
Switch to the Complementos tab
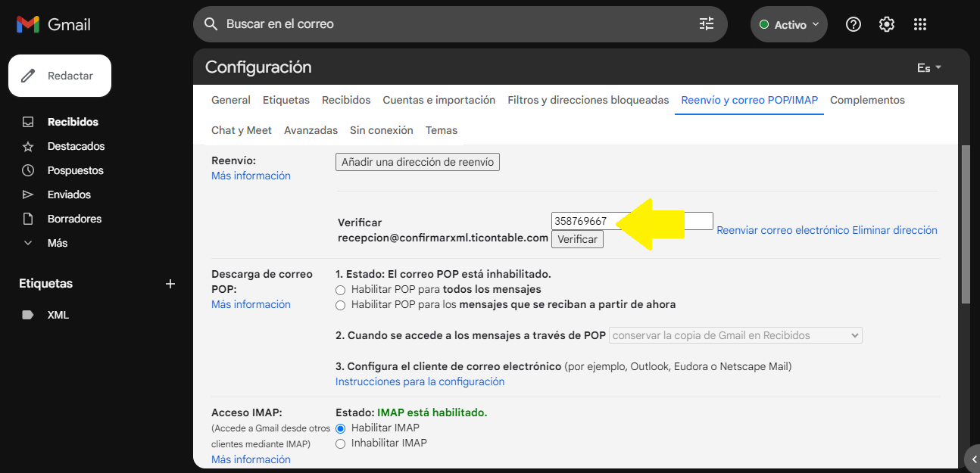[867, 100]
